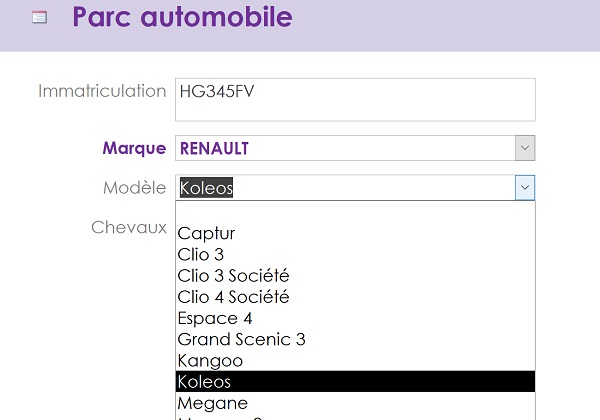Image resolution: width=600 pixels, height=420 pixels.
Task: Choose Clio 4 Société in the list
Action: coord(355,297)
